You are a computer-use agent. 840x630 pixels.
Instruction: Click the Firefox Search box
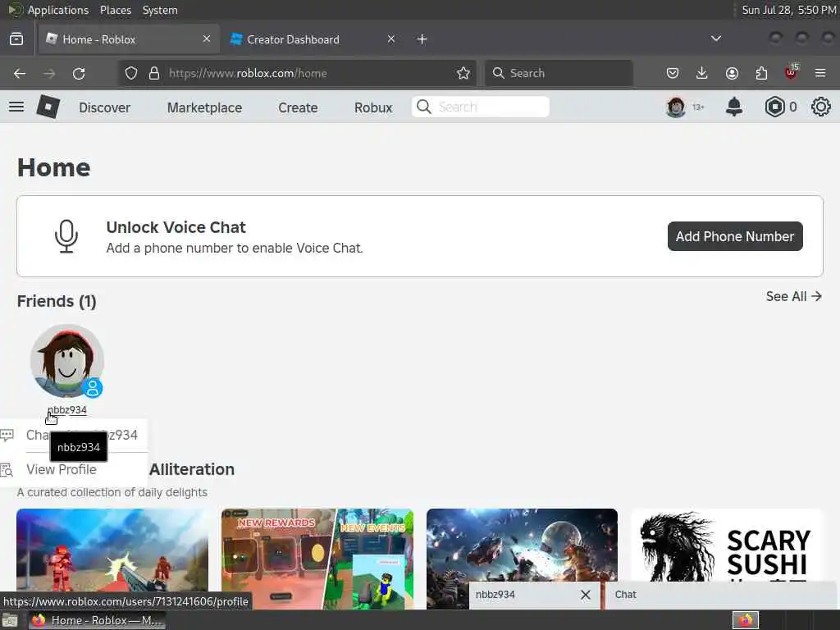559,73
